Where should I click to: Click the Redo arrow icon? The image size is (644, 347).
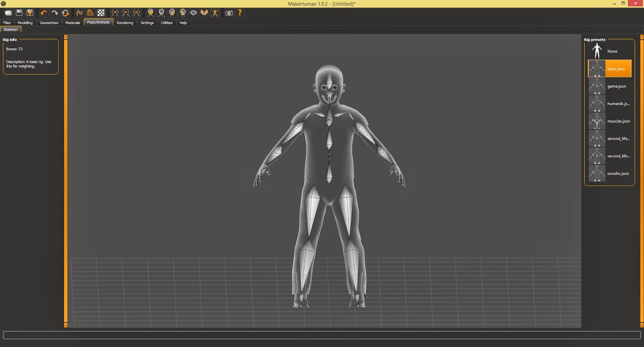tap(54, 13)
